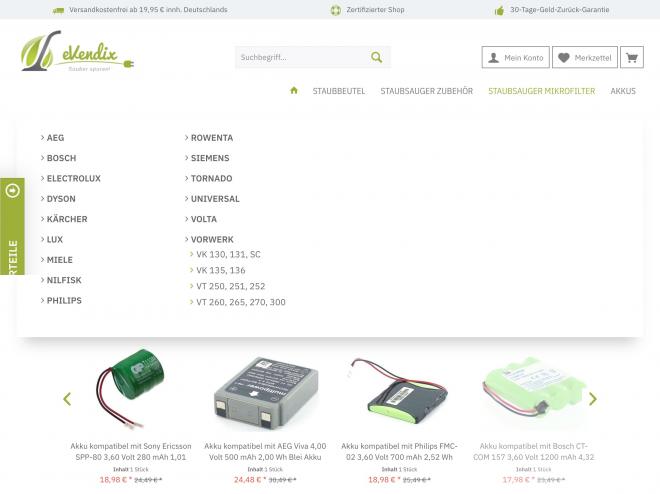The image size is (660, 494).
Task: Open VT 260, 265, 270, 300 subcategory
Action: [241, 302]
